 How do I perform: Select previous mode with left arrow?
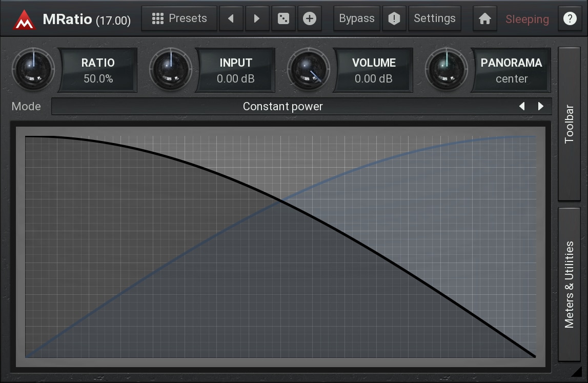(x=522, y=107)
